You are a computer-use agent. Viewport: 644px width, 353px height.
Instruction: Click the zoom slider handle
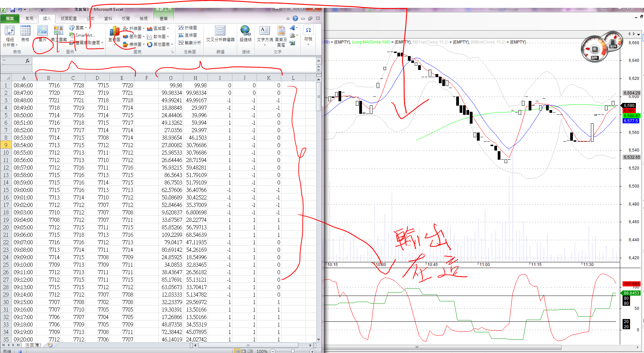coord(293,351)
